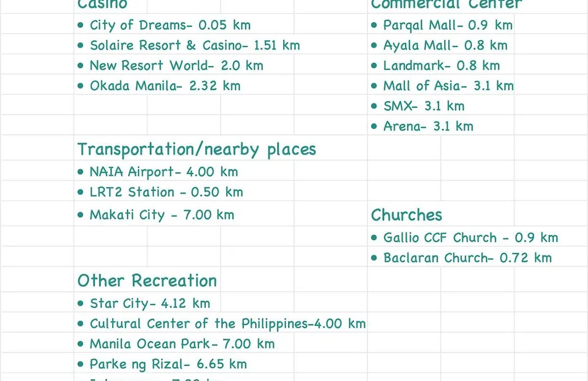Select the 'Transportation/nearby places' heading

[197, 149]
